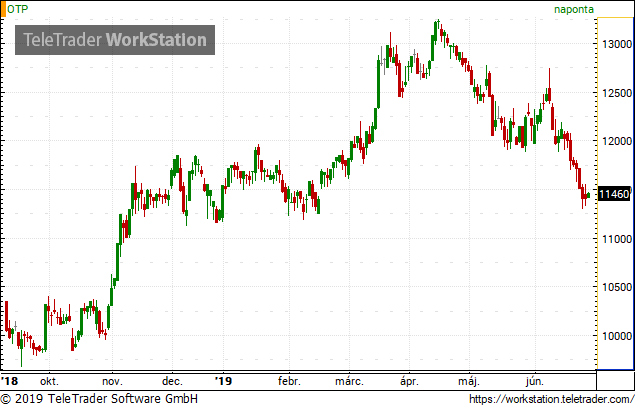635x408 pixels.
Task: Click the 12500 price axis label
Action: 617,93
